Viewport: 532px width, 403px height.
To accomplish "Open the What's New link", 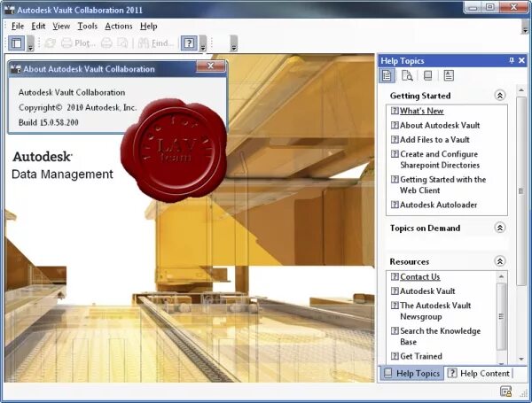I will tap(422, 111).
